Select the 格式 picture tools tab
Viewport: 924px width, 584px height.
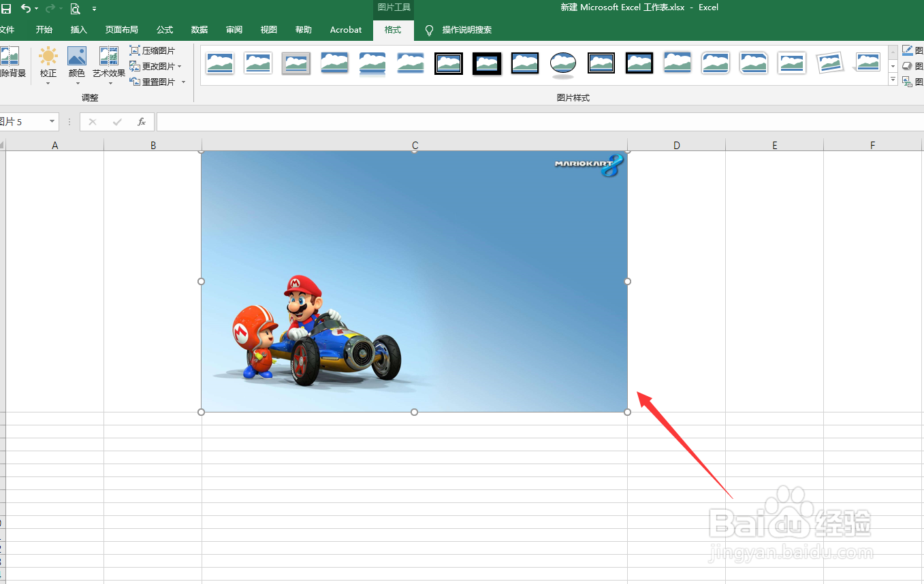tap(393, 30)
